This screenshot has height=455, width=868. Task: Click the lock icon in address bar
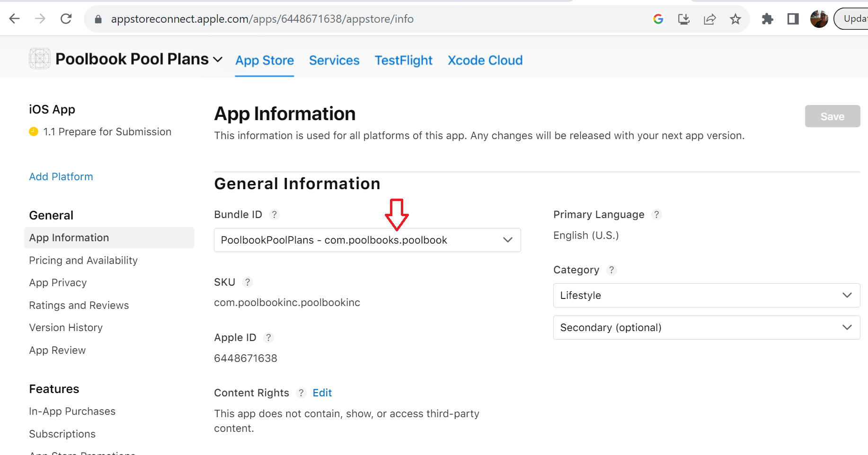[98, 19]
